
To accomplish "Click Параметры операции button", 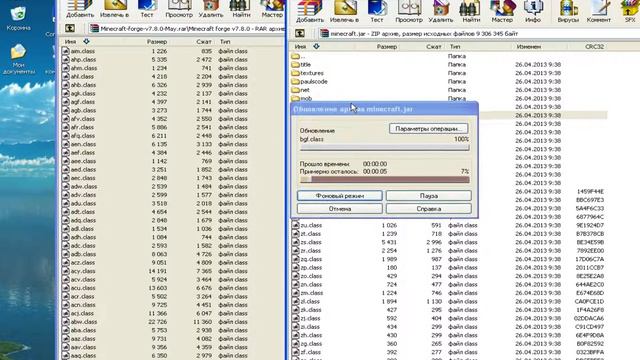I will [x=428, y=129].
